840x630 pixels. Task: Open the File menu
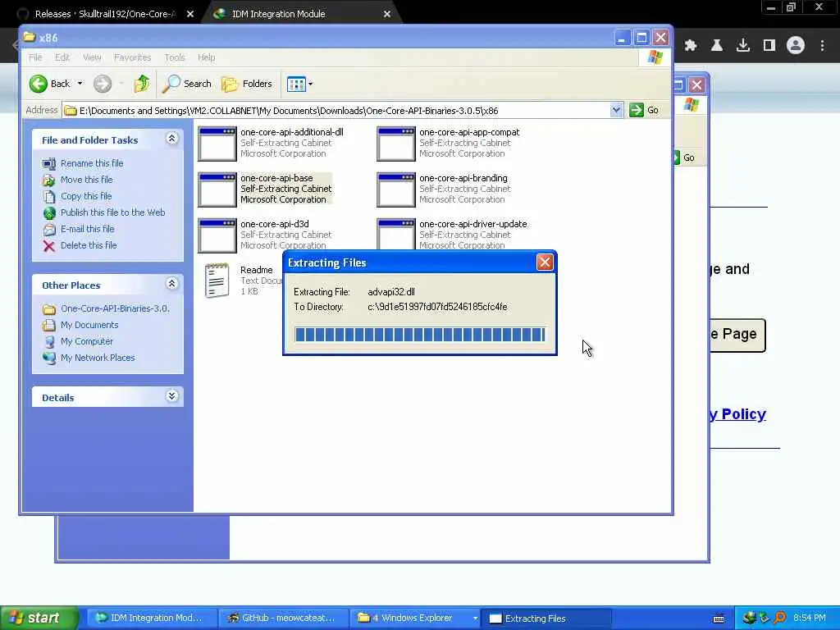coord(35,57)
